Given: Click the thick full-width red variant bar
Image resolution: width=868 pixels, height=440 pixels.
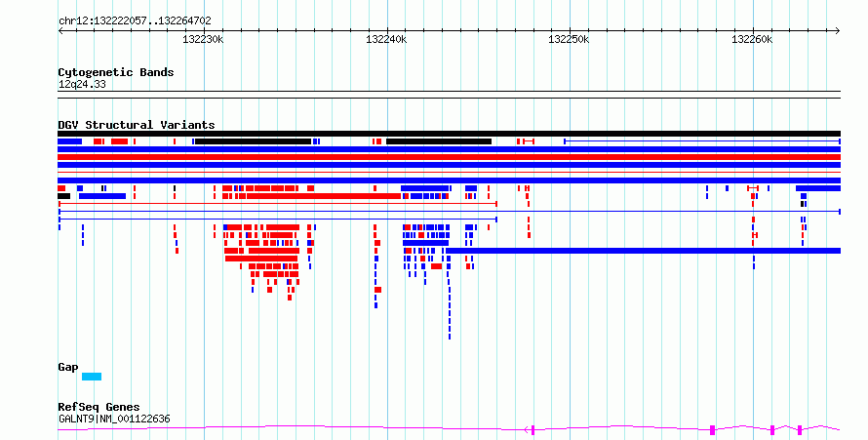Looking at the screenshot, I should [x=449, y=157].
